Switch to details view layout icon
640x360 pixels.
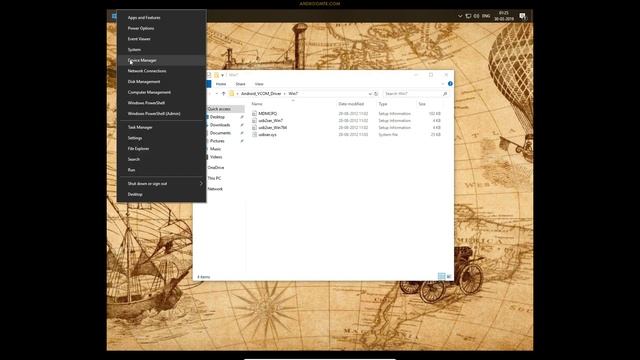441,276
